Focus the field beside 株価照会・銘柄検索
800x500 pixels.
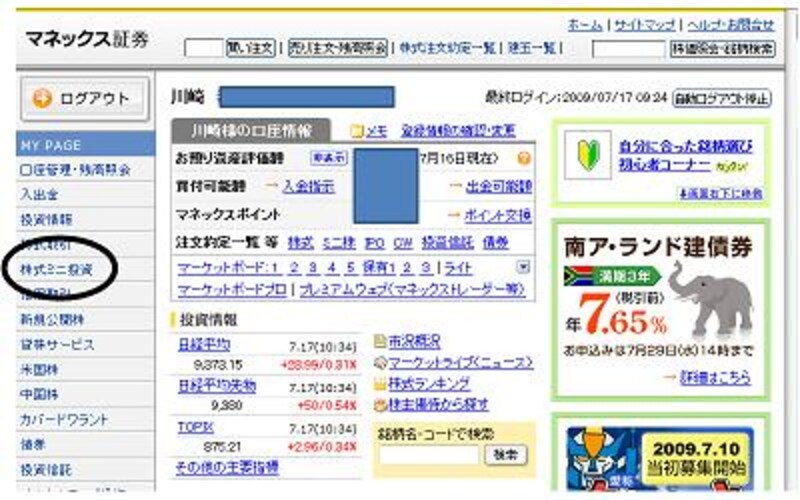tap(629, 49)
